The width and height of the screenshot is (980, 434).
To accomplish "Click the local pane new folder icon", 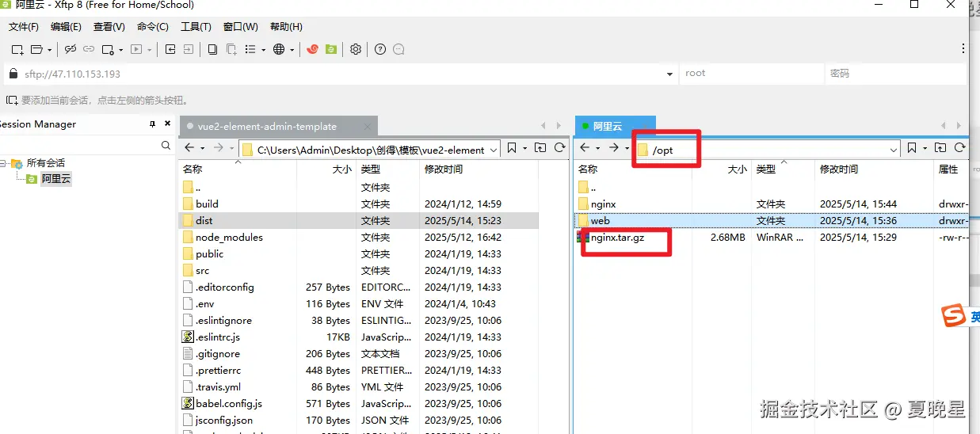I will [540, 148].
